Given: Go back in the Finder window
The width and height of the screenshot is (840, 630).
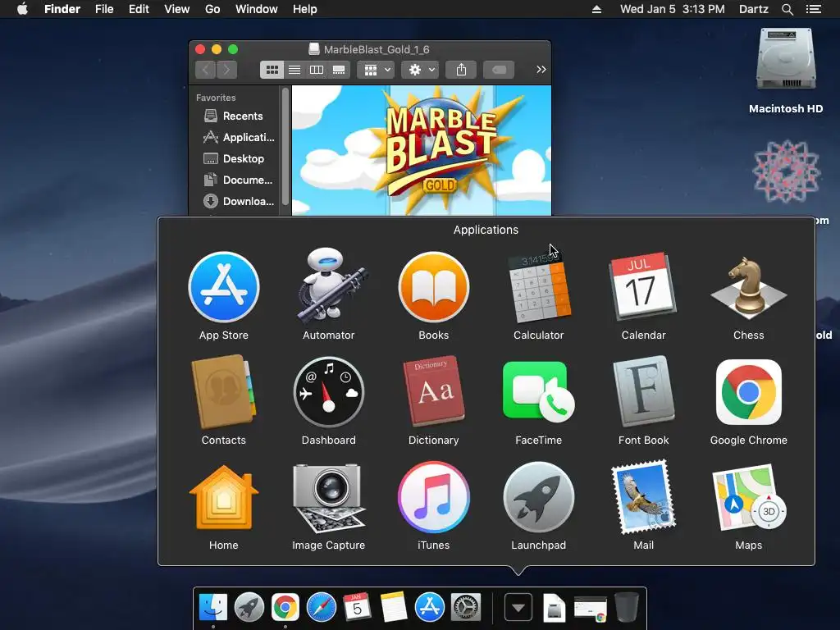Looking at the screenshot, I should click(x=206, y=70).
